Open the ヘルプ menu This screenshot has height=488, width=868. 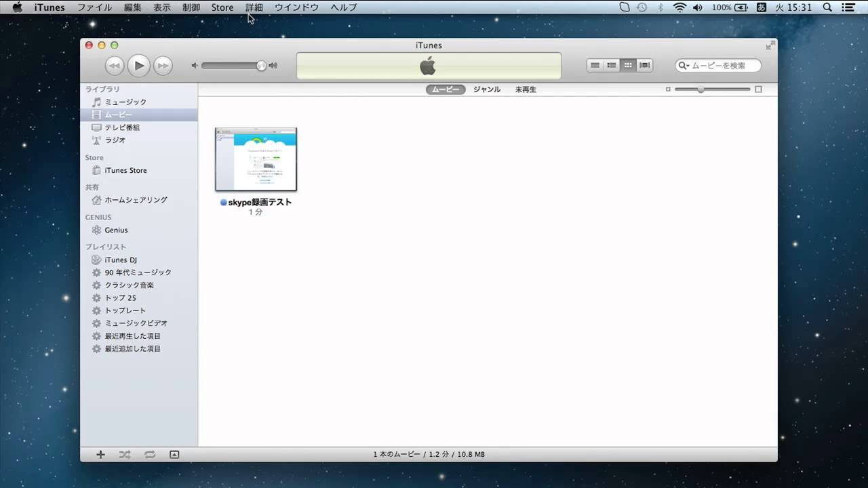[x=344, y=7]
